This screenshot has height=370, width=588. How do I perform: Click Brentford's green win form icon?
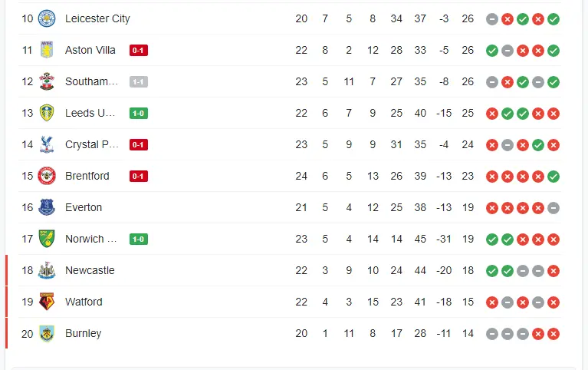(554, 176)
